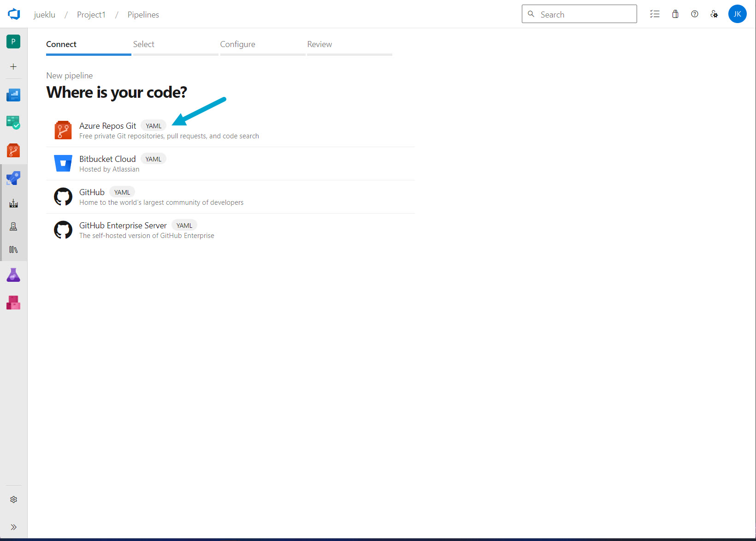
Task: Open the pipeline Library
Action: click(13, 250)
